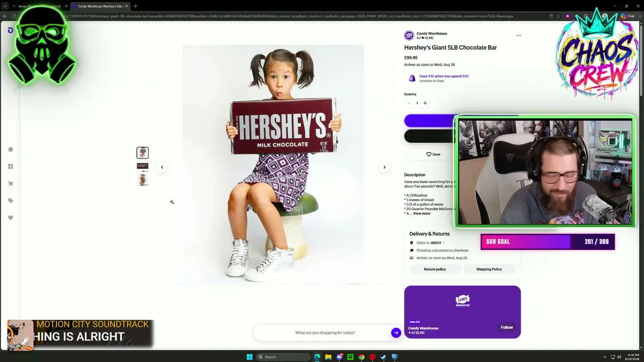Viewport: 644px width, 362px height.
Task: Select the third product thumbnail
Action: pyautogui.click(x=142, y=179)
